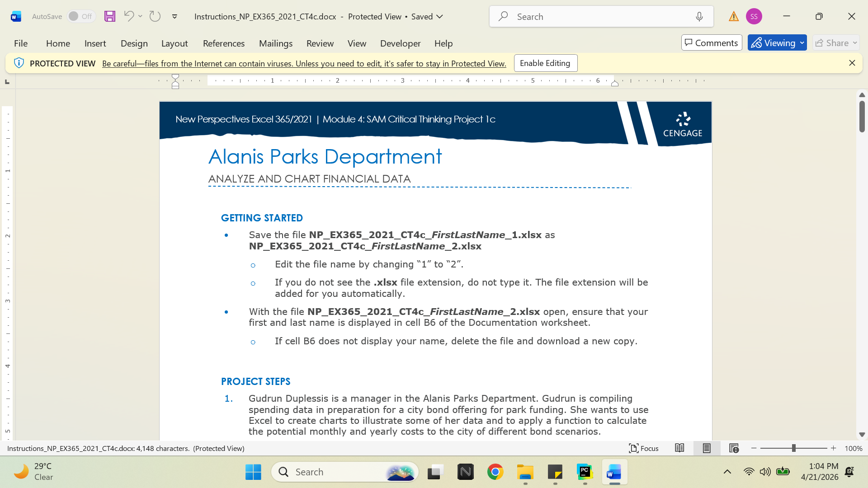Viewport: 868px width, 488px height.
Task: Click the warning triangle icon
Action: [x=734, y=17]
